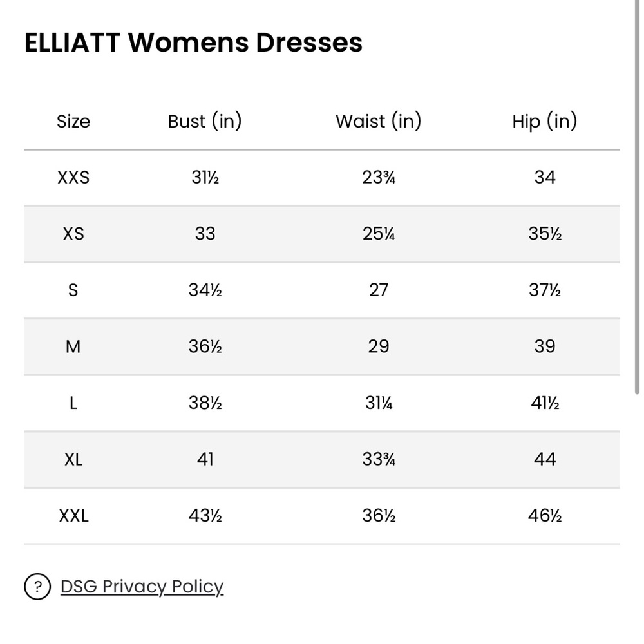The height and width of the screenshot is (644, 644).
Task: Select the Bust (in) column header
Action: [x=205, y=121]
